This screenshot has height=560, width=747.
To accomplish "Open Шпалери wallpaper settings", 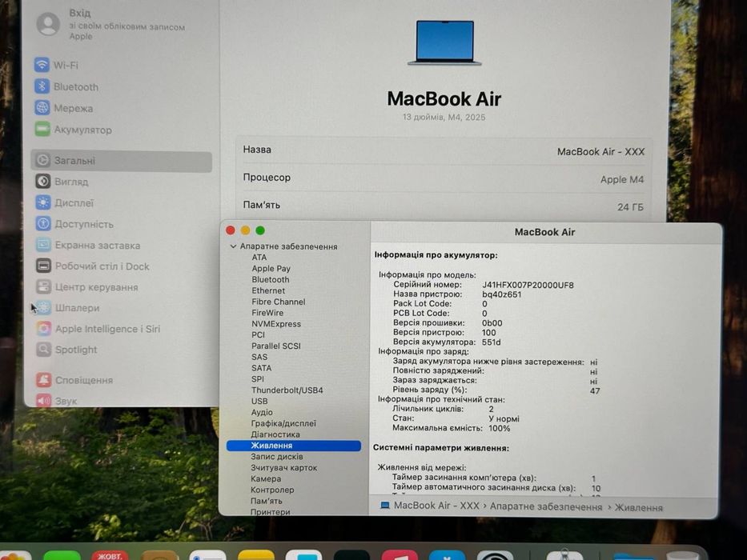I will coord(67,308).
